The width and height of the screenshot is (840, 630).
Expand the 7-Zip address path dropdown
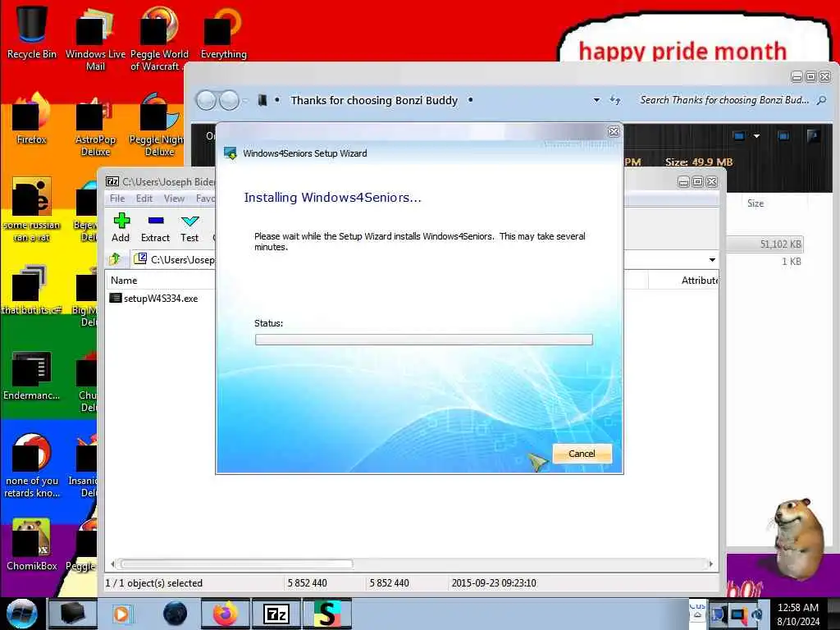pos(712,260)
